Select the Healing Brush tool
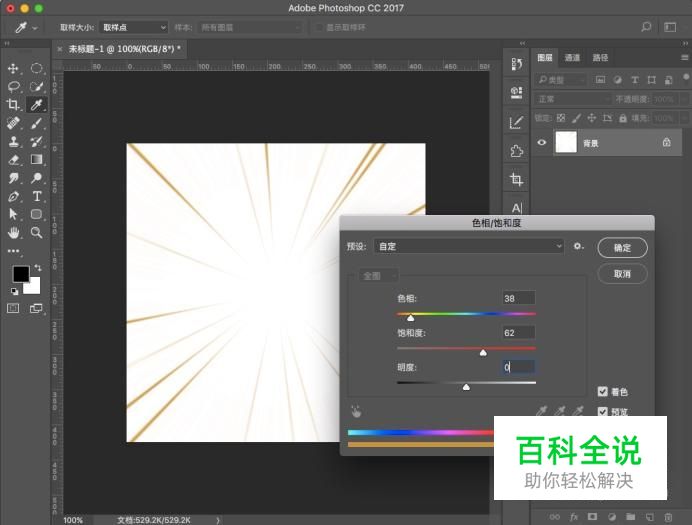Image resolution: width=692 pixels, height=525 pixels. [13, 123]
